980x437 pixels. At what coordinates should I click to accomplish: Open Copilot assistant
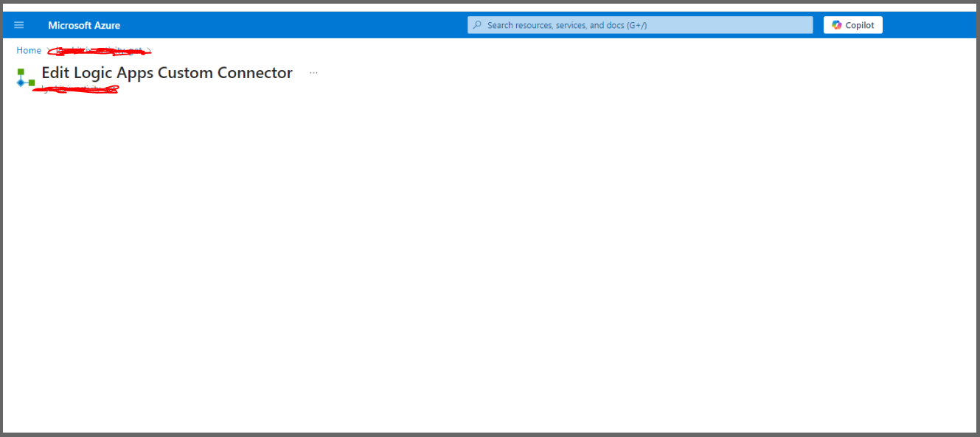853,25
